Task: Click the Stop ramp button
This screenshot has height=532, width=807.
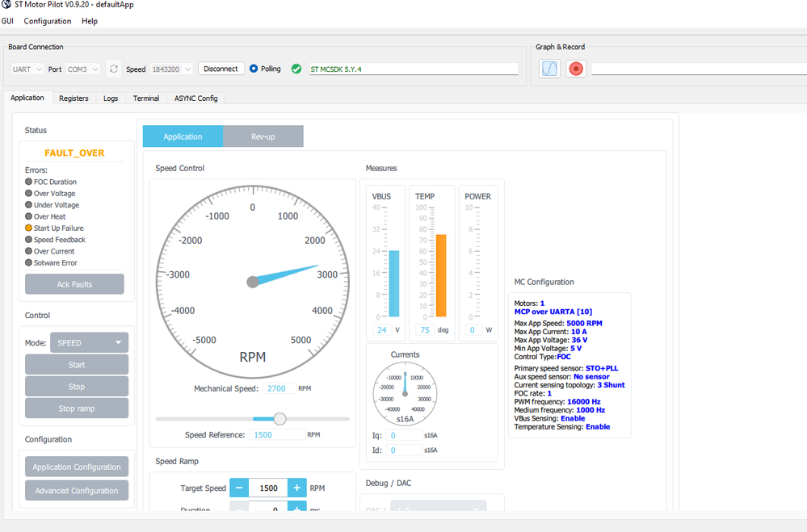Action: point(77,408)
